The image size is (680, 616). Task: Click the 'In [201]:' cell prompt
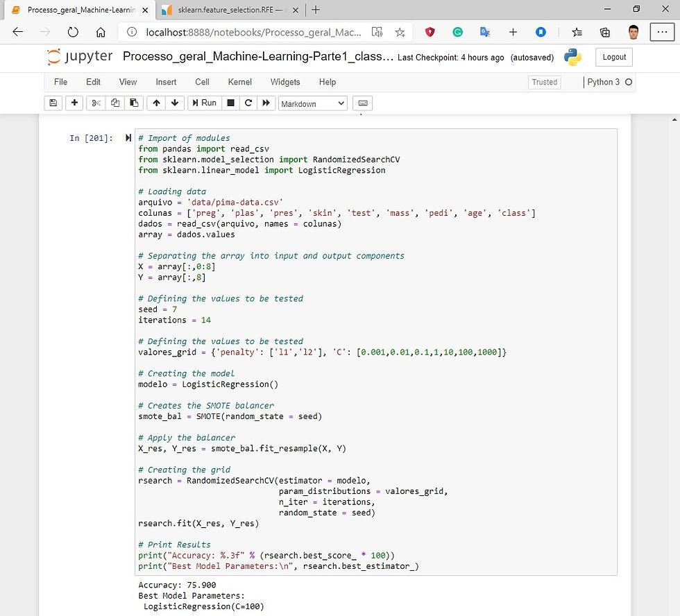91,138
